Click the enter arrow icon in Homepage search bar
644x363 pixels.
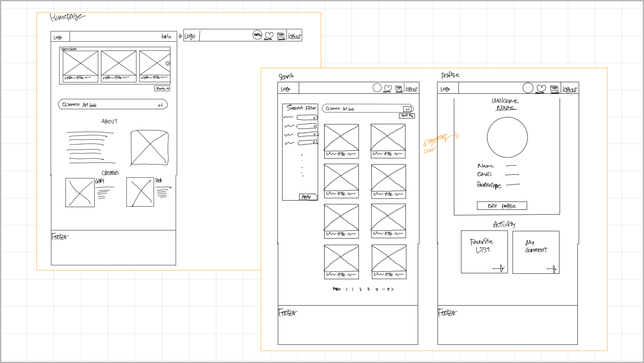point(160,105)
